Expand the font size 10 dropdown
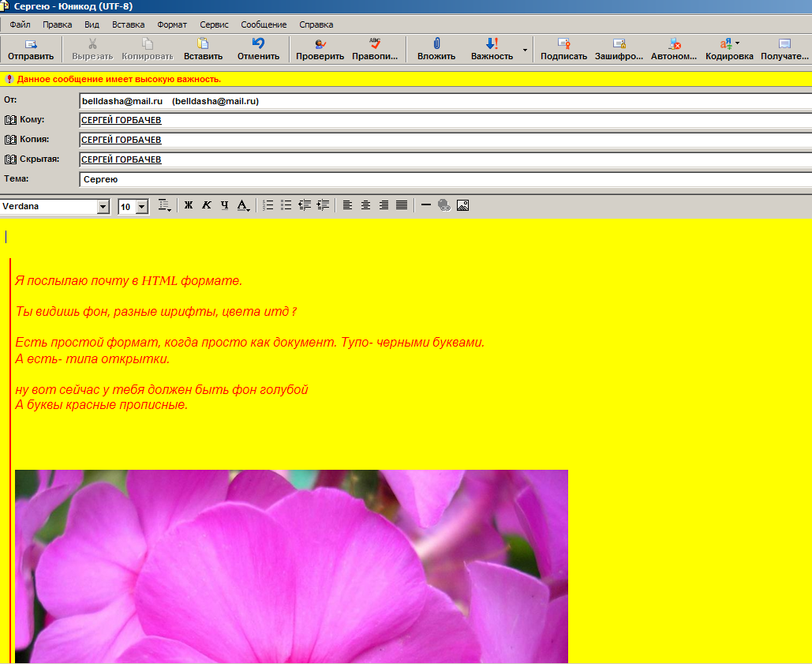Screen dimensions: 812x664 142,207
